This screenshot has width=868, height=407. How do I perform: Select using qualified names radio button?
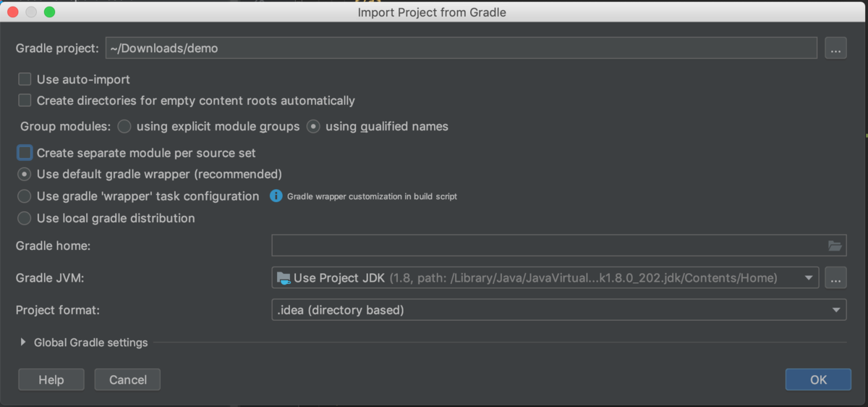[x=313, y=127]
